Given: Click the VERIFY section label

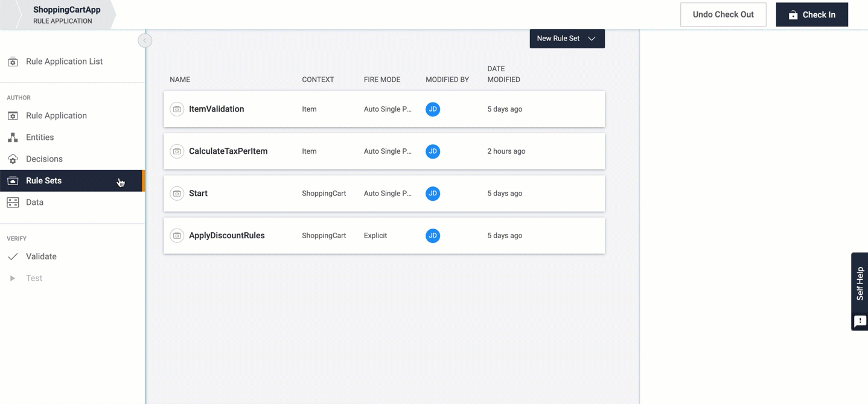Looking at the screenshot, I should [16, 239].
